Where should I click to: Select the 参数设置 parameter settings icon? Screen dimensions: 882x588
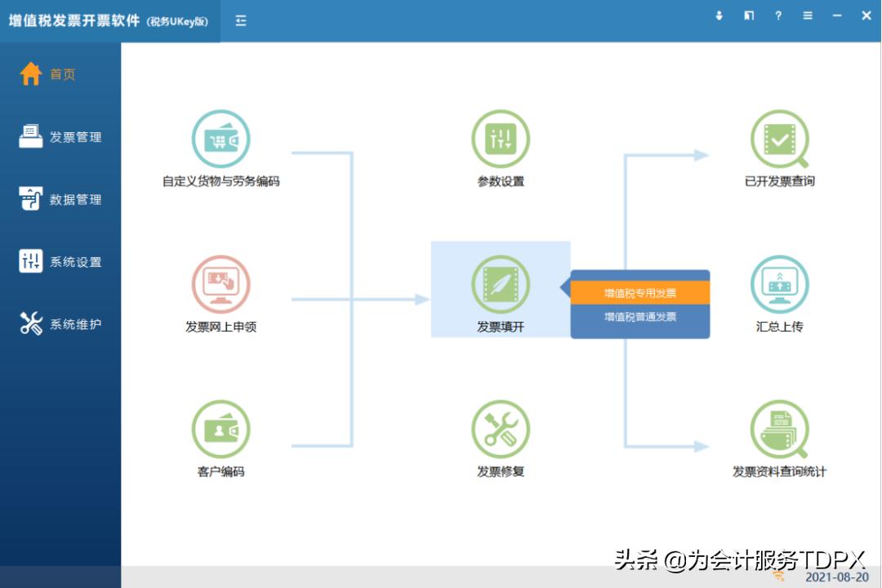(x=501, y=140)
